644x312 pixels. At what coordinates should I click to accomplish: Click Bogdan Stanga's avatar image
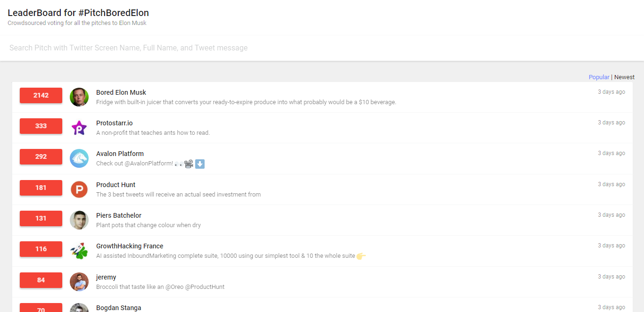tap(79, 309)
